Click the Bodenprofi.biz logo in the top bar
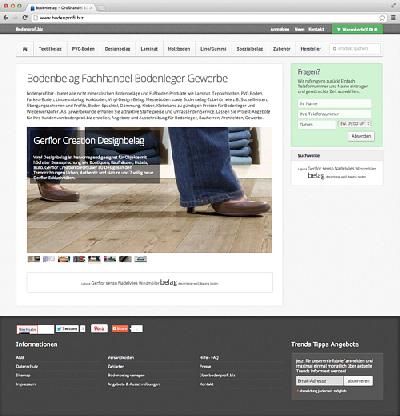Viewport: 400px width, 416px height. coord(29,29)
